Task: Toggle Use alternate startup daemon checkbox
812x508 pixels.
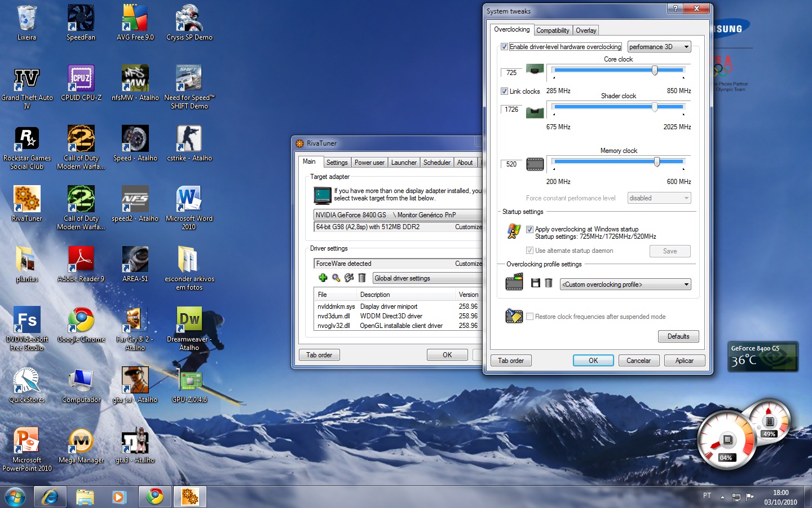Action: [529, 251]
